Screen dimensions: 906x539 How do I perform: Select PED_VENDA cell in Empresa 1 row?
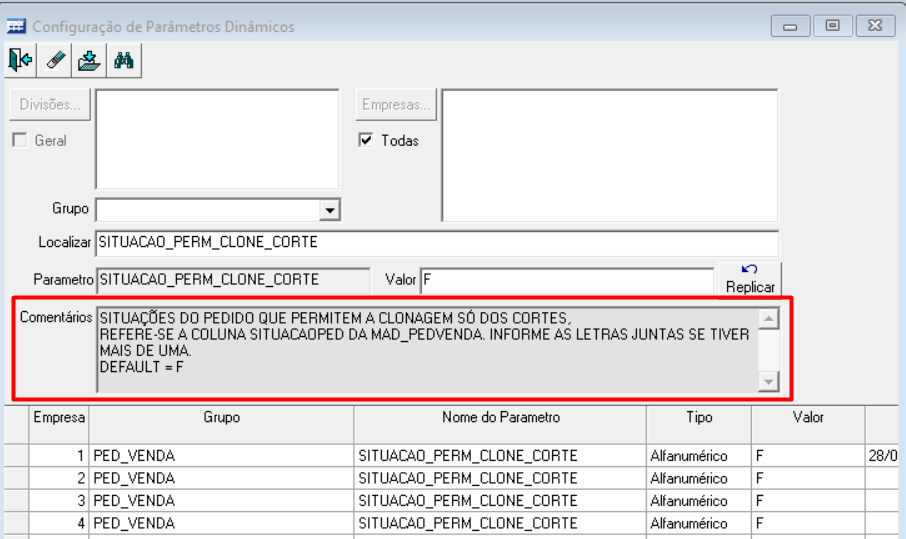221,456
